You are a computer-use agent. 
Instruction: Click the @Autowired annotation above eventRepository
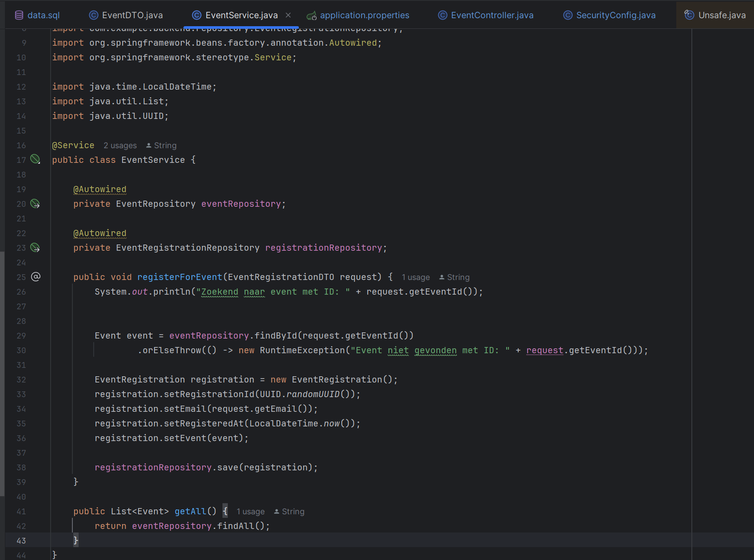point(100,189)
